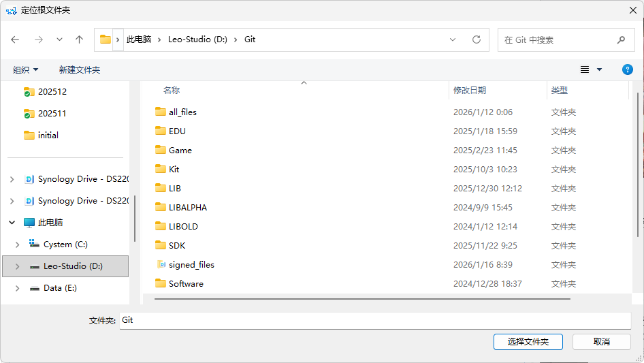
Task: Click the search magnifier icon
Action: tap(621, 40)
